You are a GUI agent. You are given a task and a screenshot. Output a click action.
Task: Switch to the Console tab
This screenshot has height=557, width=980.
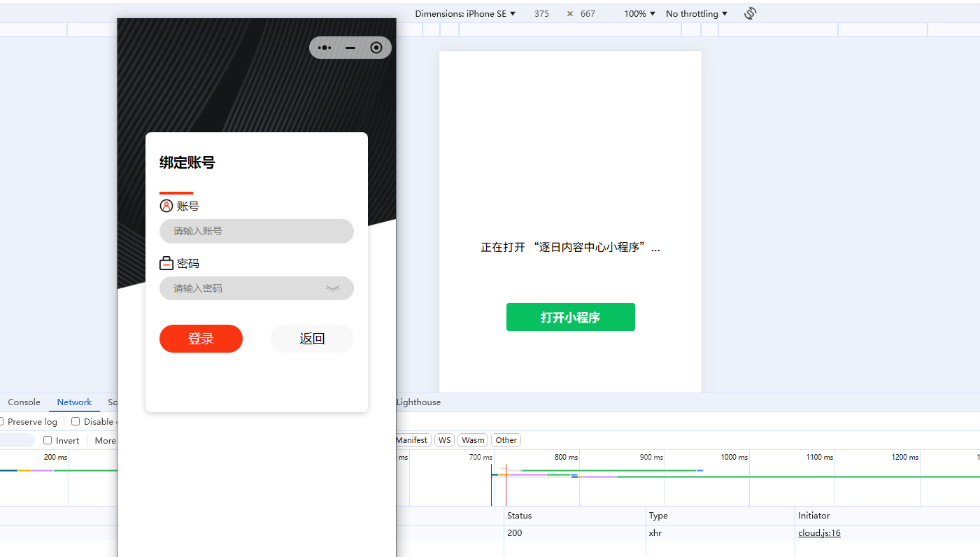pyautogui.click(x=24, y=402)
